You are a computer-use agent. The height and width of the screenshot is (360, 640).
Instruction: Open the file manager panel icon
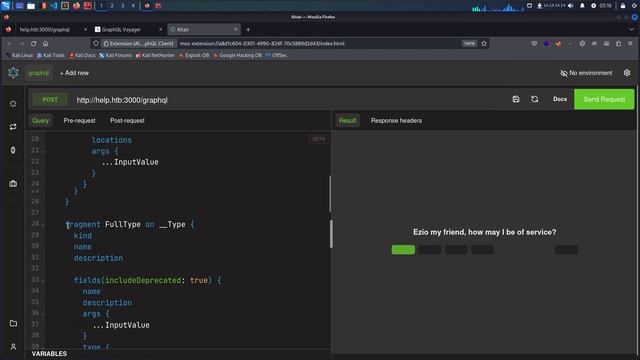pyautogui.click(x=31, y=6)
